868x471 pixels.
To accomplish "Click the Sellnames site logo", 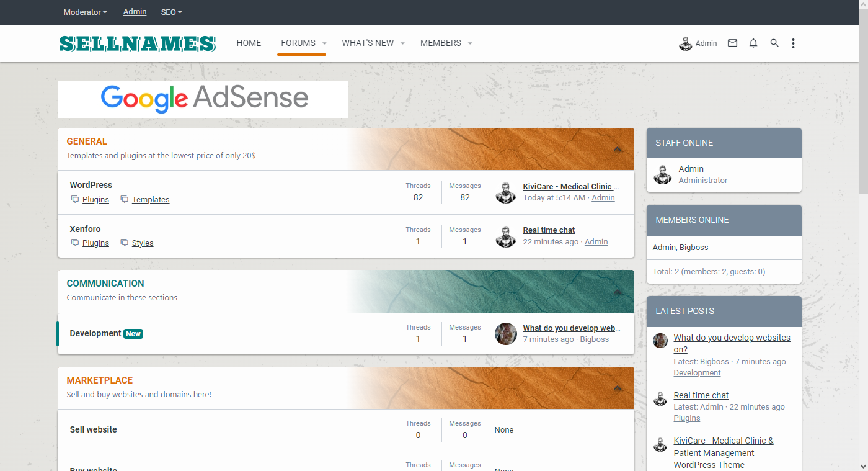I will click(138, 43).
